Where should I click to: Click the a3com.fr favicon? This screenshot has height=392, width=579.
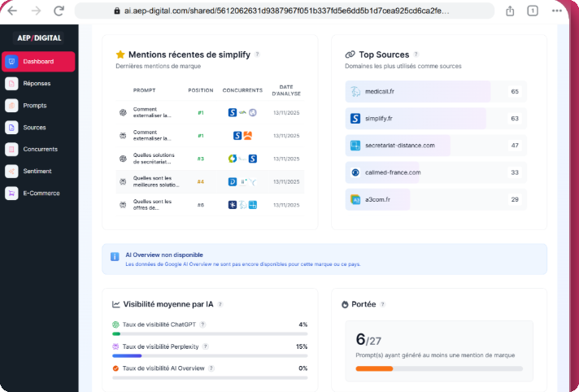355,199
